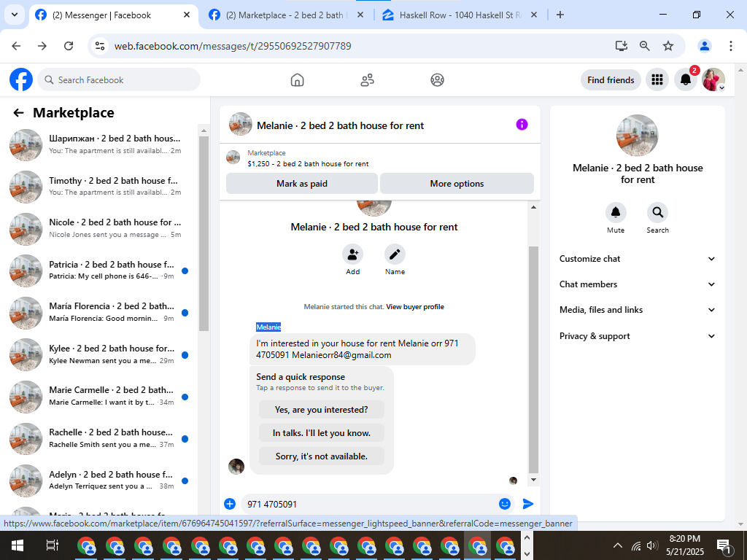Open the $1,250 Marketplace listing banner
747x560 pixels.
pos(379,158)
